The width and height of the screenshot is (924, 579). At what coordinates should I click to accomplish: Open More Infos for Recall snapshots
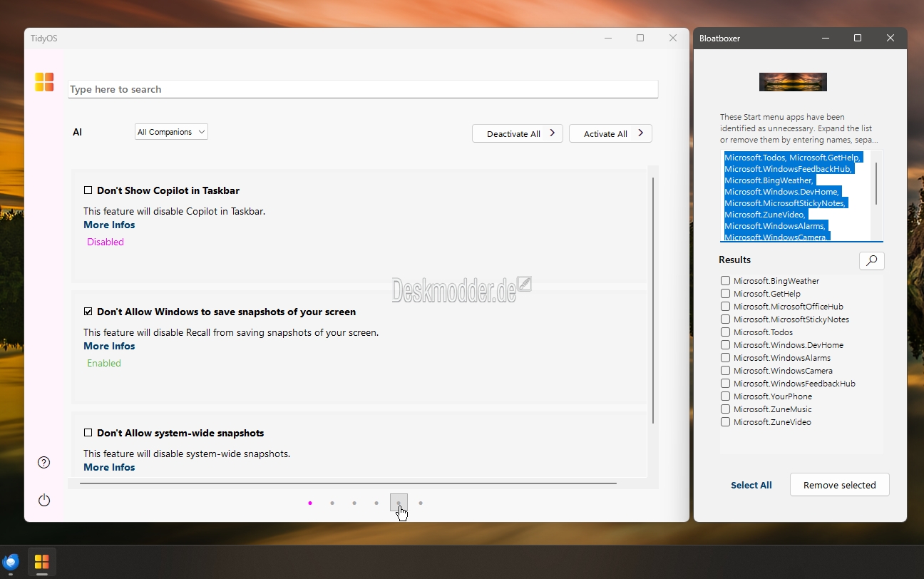[x=109, y=346]
